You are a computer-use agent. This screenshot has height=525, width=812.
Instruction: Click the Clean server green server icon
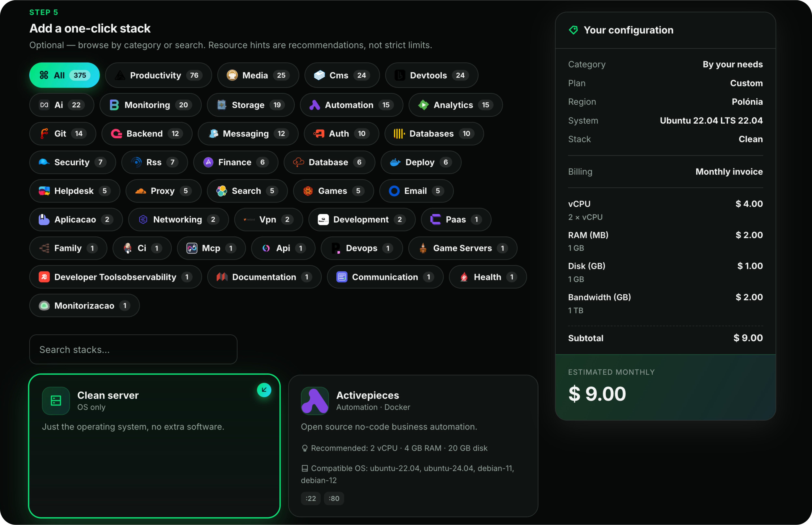[x=56, y=401]
